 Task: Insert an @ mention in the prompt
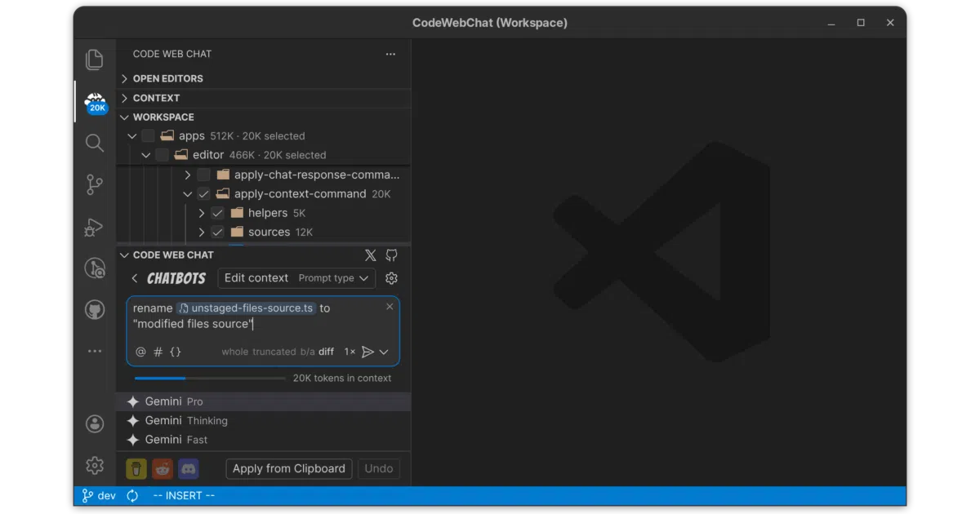click(x=140, y=352)
